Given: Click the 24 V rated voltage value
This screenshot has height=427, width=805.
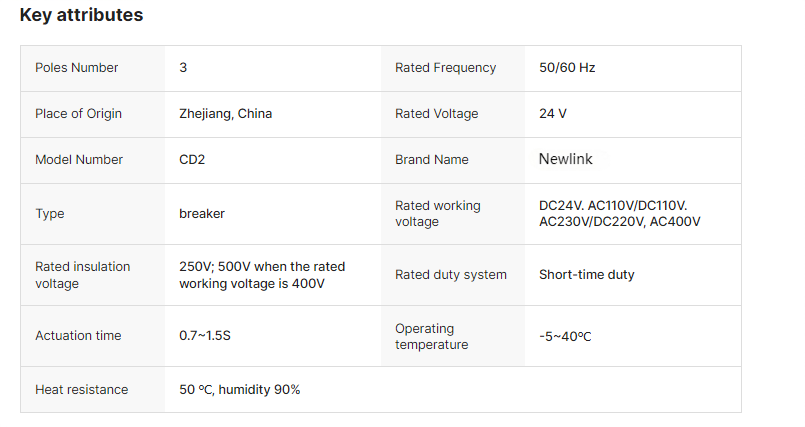Looking at the screenshot, I should pos(553,114).
